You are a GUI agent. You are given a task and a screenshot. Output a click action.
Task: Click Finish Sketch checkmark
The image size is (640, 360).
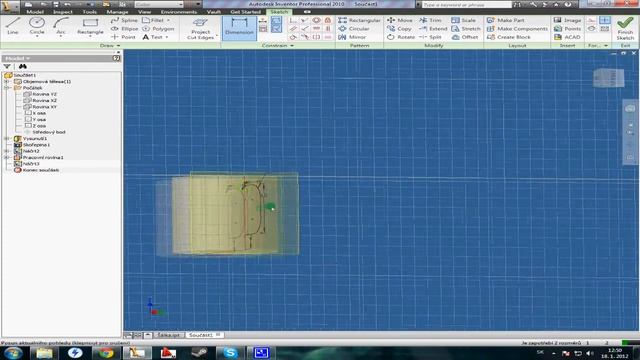tap(625, 28)
